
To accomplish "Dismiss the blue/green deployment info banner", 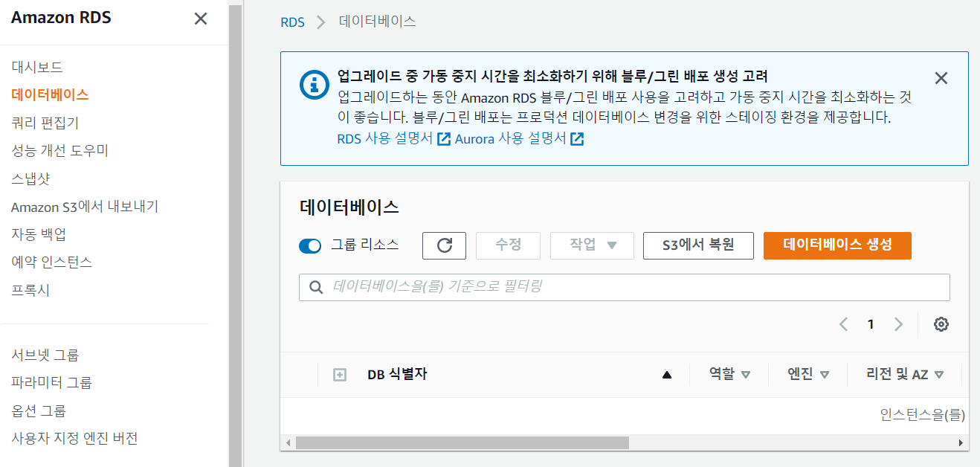I will click(941, 78).
